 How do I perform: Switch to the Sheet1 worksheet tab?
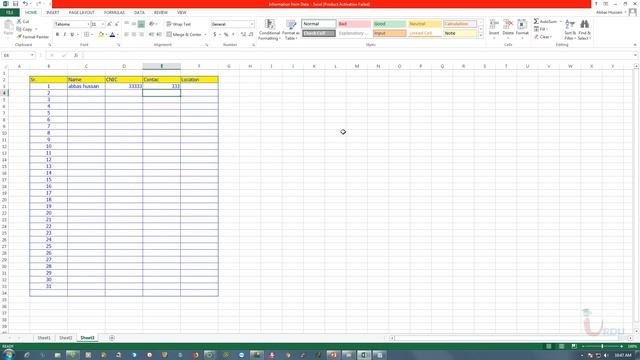(44, 338)
